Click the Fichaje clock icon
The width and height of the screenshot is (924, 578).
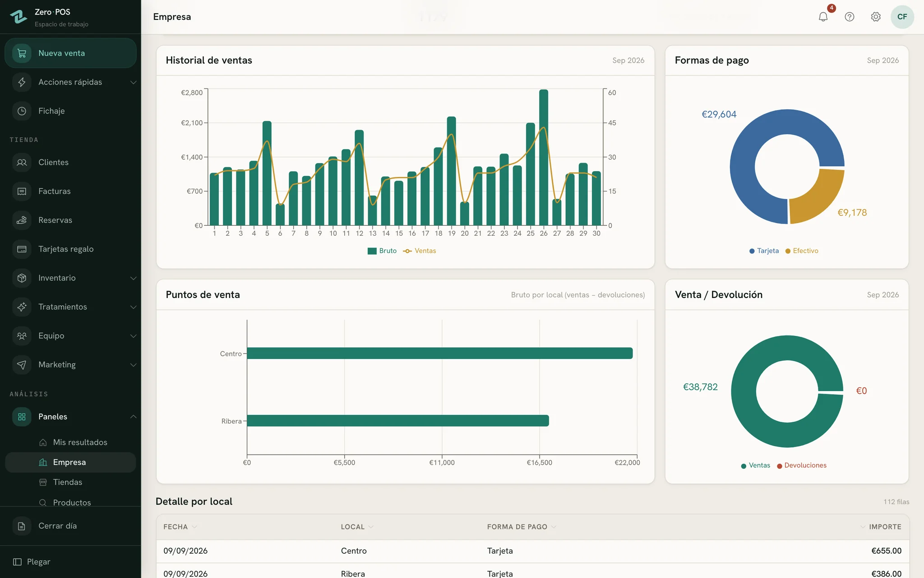pyautogui.click(x=22, y=111)
